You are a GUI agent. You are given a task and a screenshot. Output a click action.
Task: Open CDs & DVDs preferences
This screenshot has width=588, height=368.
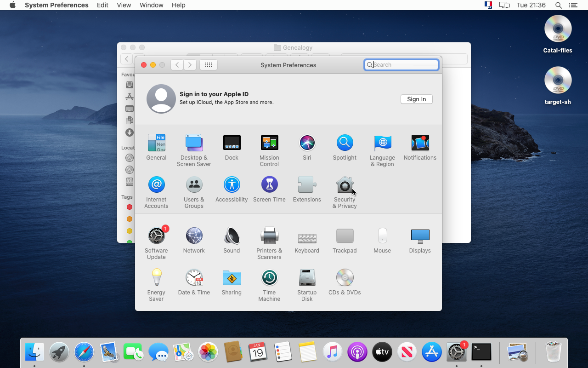pyautogui.click(x=345, y=282)
